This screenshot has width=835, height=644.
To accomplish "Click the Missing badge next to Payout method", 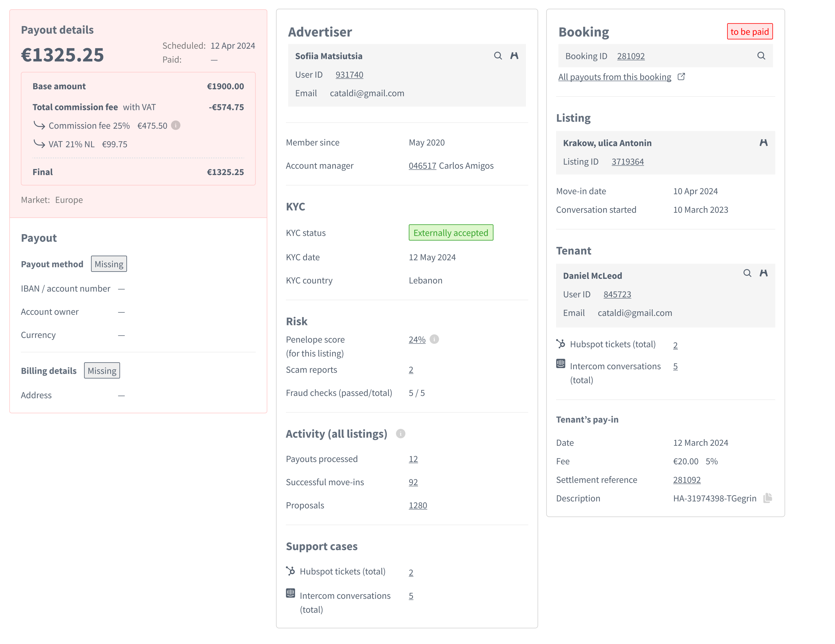I will click(x=109, y=264).
